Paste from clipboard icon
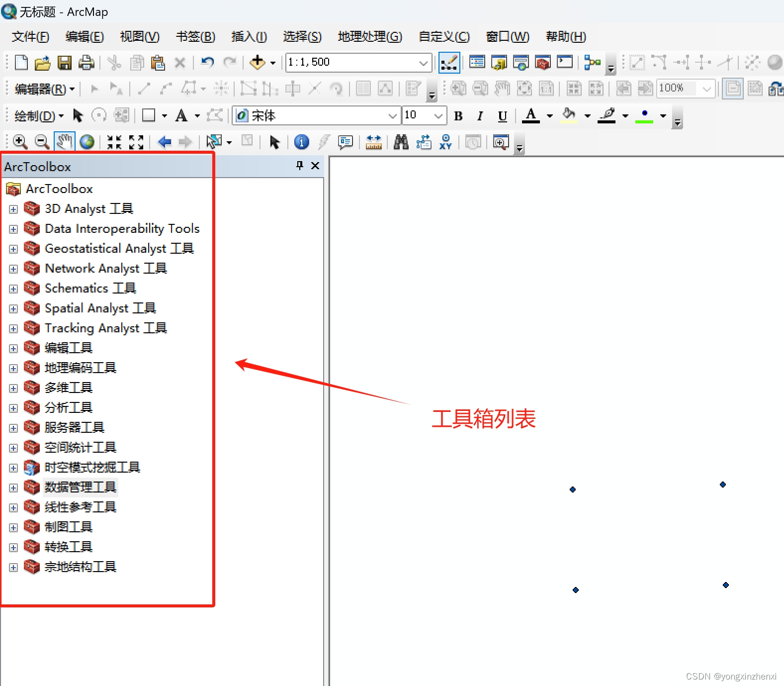784x686 pixels. pos(158,63)
